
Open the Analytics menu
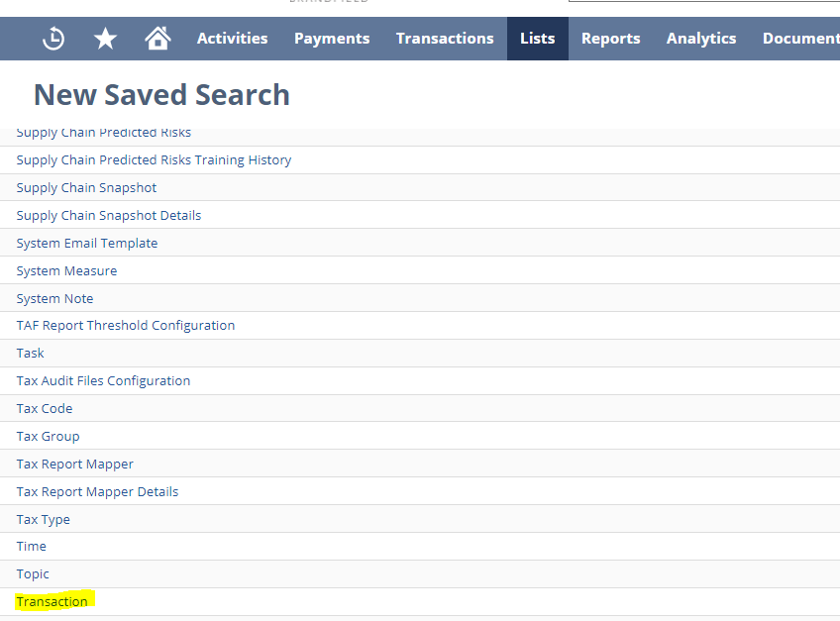(701, 39)
